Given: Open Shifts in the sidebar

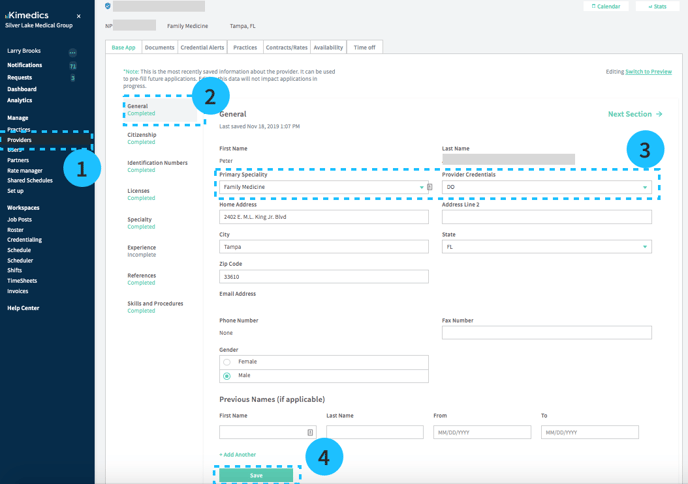Looking at the screenshot, I should (14, 270).
